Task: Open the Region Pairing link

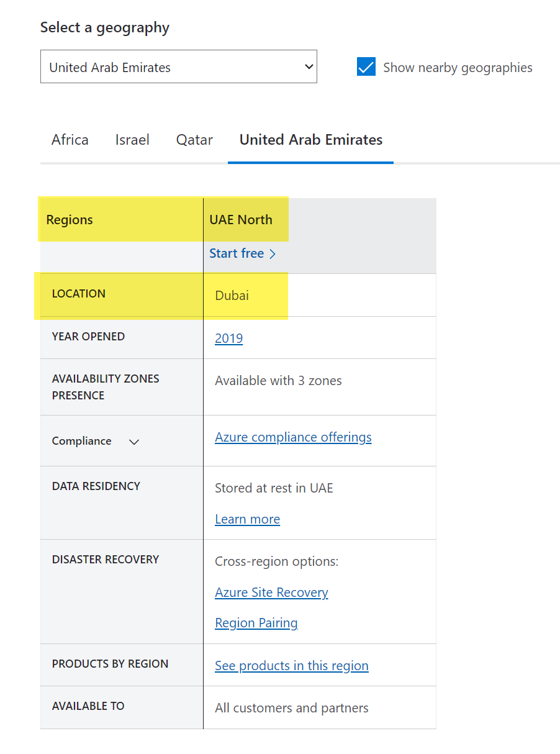Action: (x=256, y=623)
